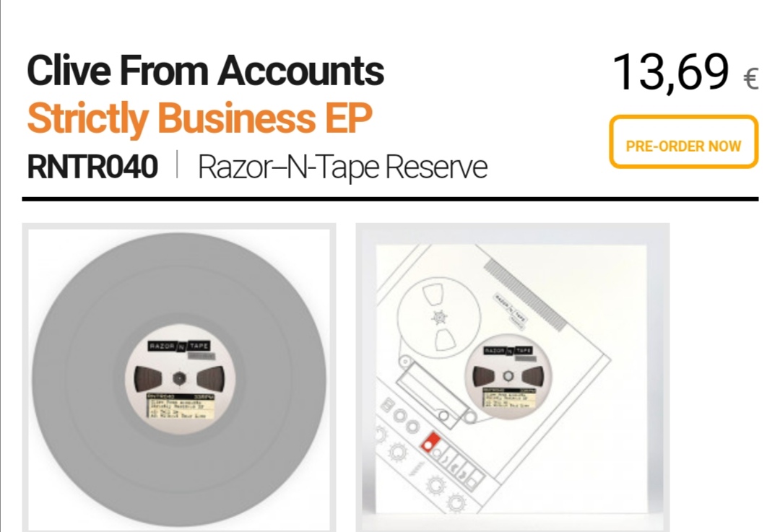Click the striped vent graphic on the sleeve
The height and width of the screenshot is (532, 780).
click(x=526, y=294)
